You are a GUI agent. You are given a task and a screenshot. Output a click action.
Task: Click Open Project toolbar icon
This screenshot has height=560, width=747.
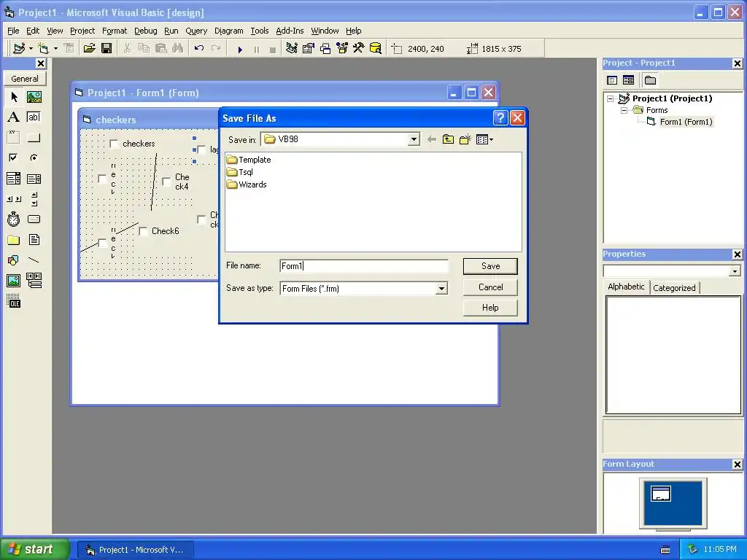click(89, 48)
